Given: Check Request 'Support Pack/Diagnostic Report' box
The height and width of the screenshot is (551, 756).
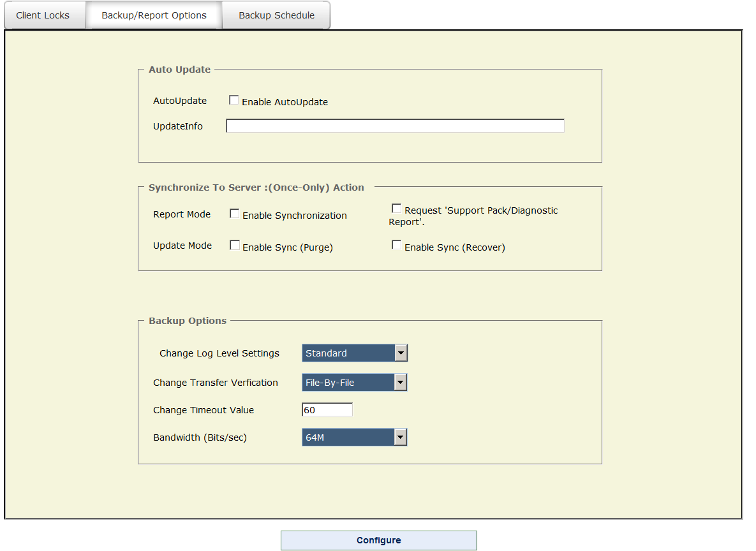Looking at the screenshot, I should (396, 209).
